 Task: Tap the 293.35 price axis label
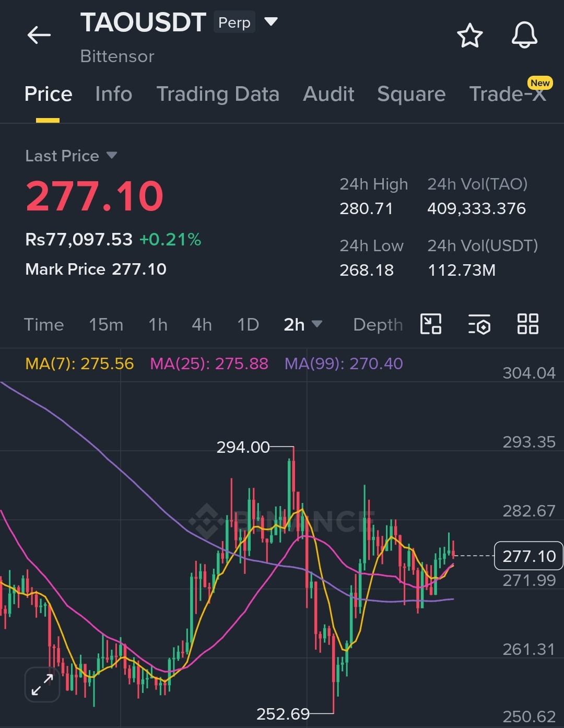pos(529,442)
